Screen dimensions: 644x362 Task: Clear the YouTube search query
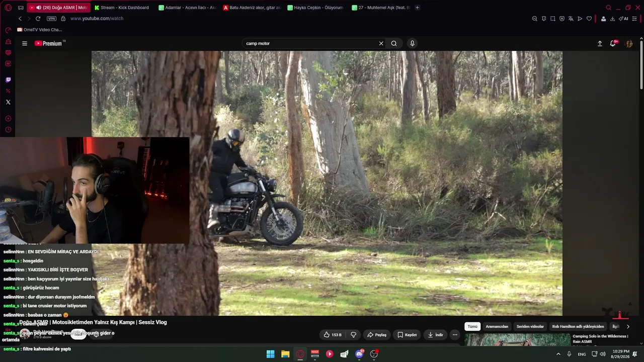click(381, 43)
